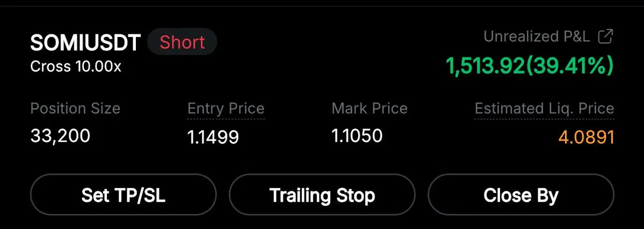Click the underlined Entry Price label

pyautogui.click(x=226, y=109)
